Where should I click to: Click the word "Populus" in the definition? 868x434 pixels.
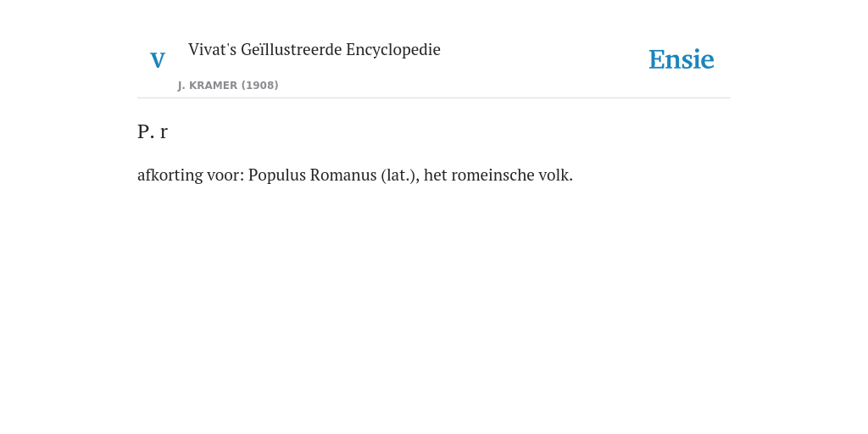coord(277,175)
